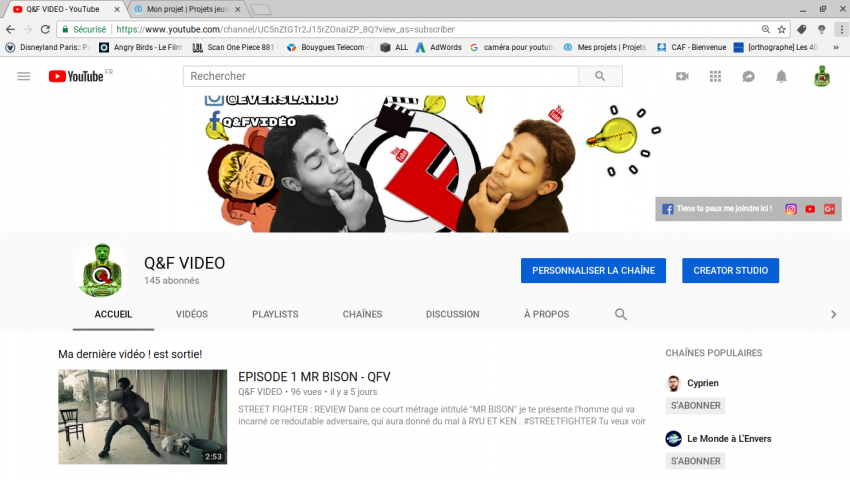This screenshot has width=850, height=480.
Task: Open Le Monde à L'Envers channel name
Action: [x=729, y=439]
